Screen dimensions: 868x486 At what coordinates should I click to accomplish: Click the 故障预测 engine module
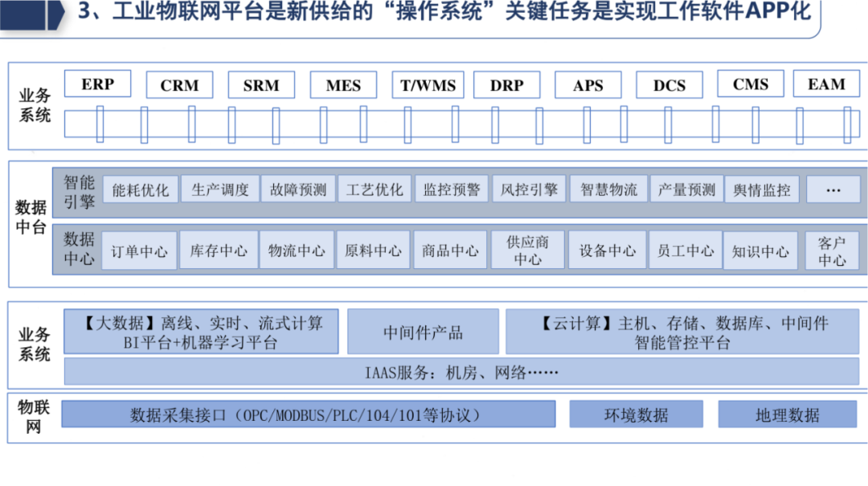point(298,189)
